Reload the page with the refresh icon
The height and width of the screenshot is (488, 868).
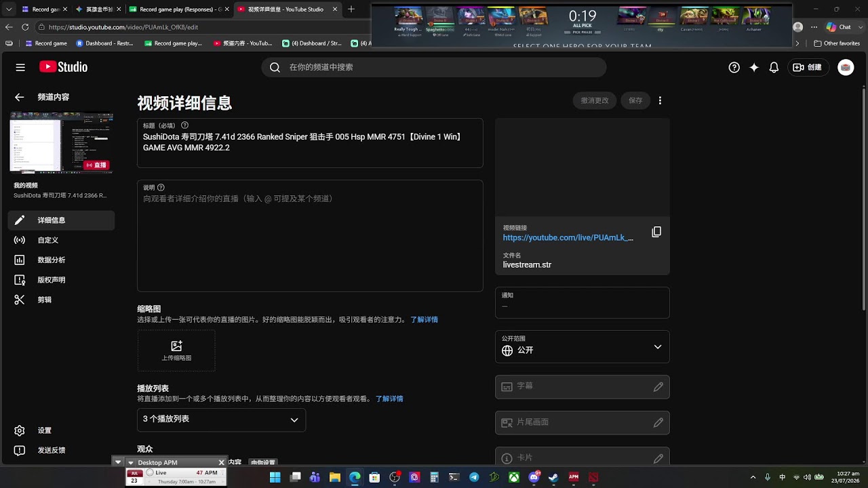point(25,27)
